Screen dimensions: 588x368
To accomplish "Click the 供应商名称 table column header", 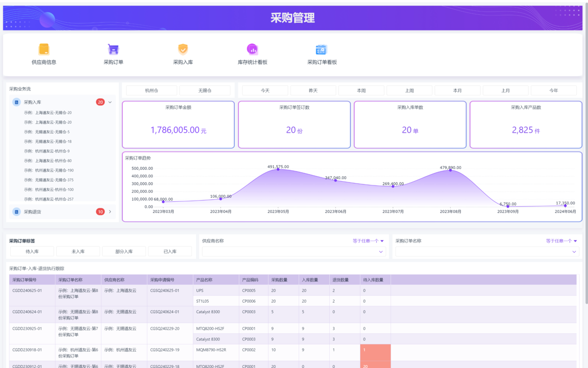I will click(124, 280).
